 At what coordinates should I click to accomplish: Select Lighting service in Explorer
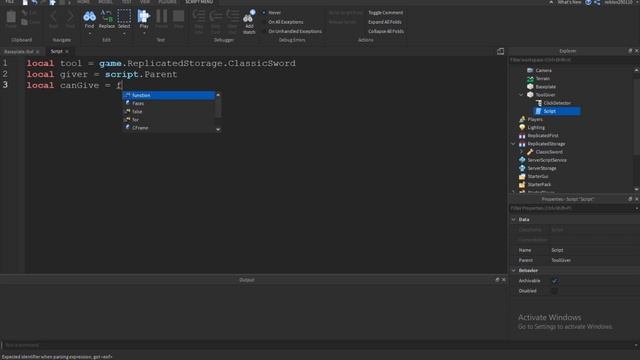[x=536, y=127]
